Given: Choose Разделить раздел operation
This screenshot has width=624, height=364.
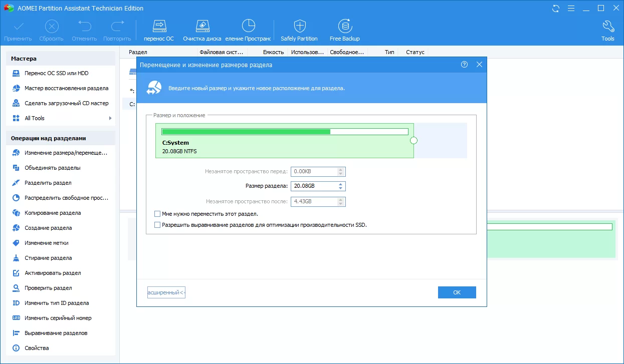Looking at the screenshot, I should pyautogui.click(x=60, y=183).
